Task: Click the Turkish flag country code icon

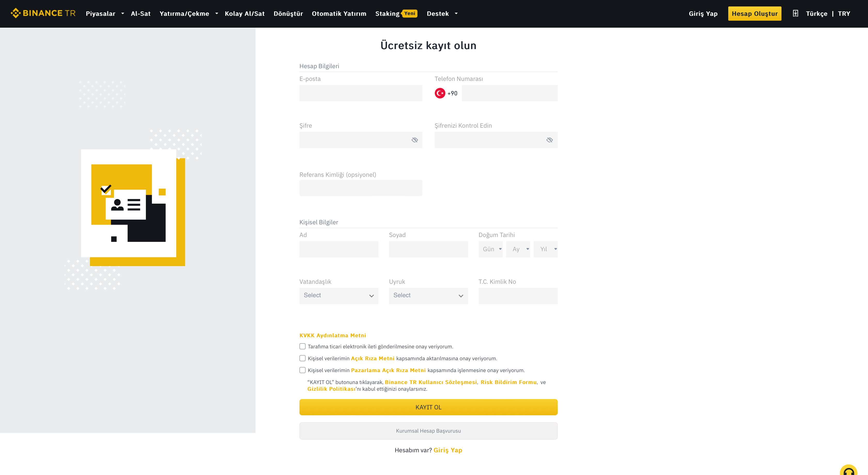Action: click(x=440, y=93)
